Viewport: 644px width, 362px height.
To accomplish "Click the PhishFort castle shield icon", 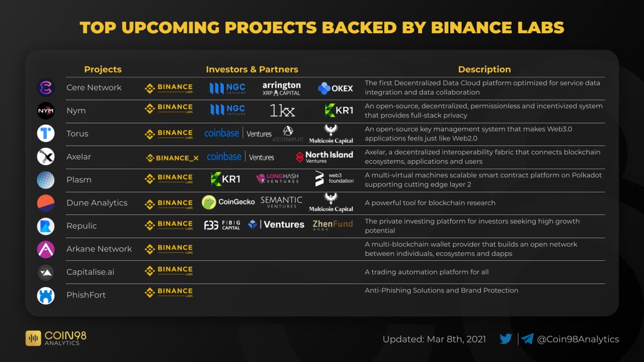I will [46, 295].
